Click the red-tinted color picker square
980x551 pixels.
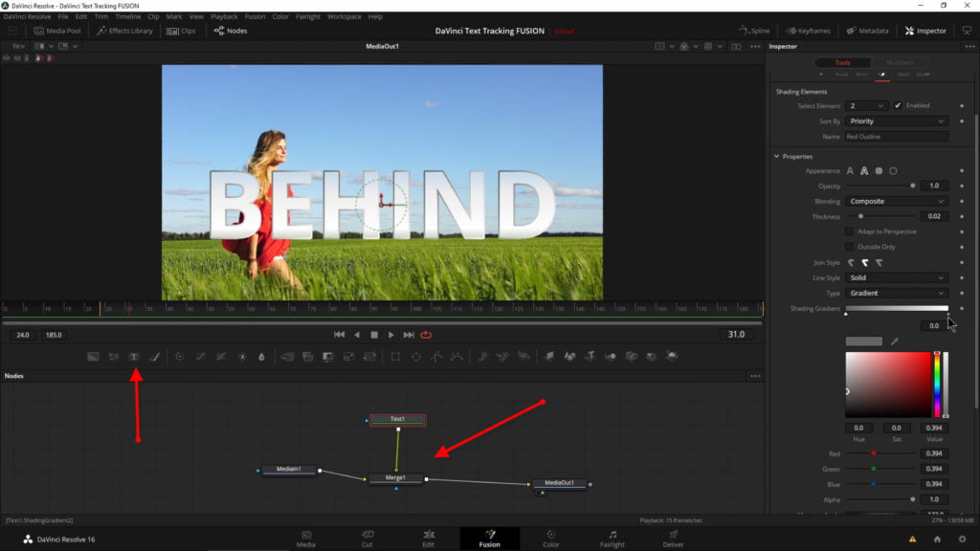pyautogui.click(x=888, y=385)
